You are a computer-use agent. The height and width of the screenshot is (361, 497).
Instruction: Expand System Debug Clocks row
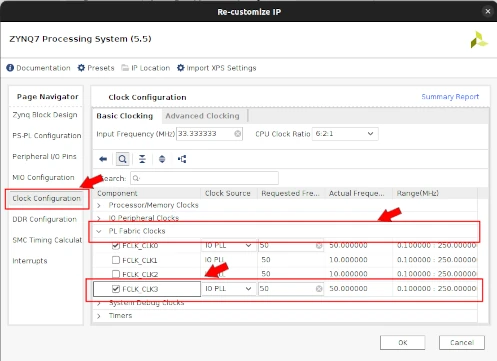tap(99, 303)
